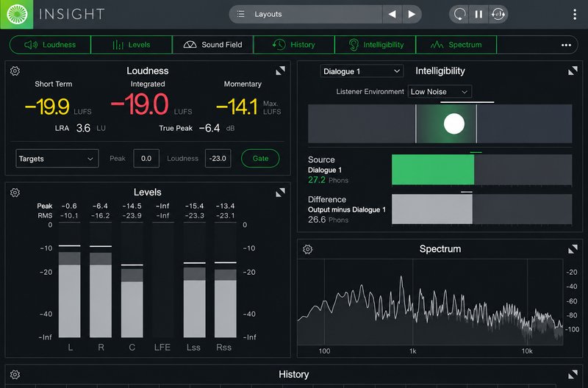Click the Short Term -19.9 reading
588x388 pixels.
point(47,107)
